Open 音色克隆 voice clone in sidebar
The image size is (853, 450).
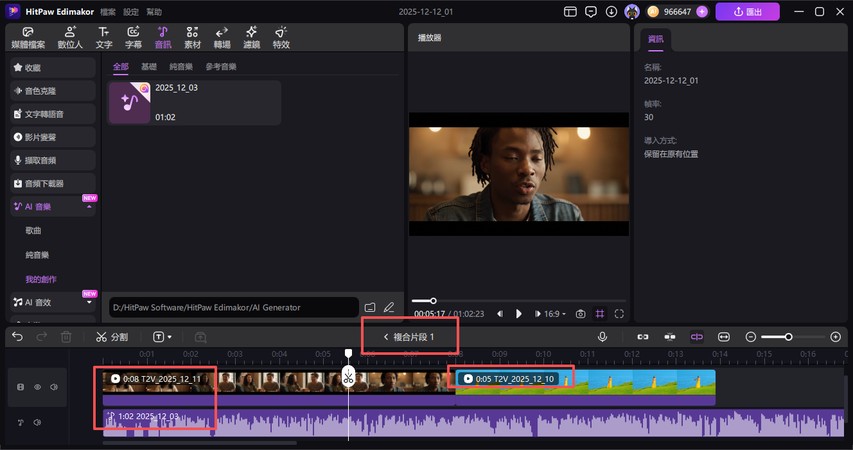point(53,91)
